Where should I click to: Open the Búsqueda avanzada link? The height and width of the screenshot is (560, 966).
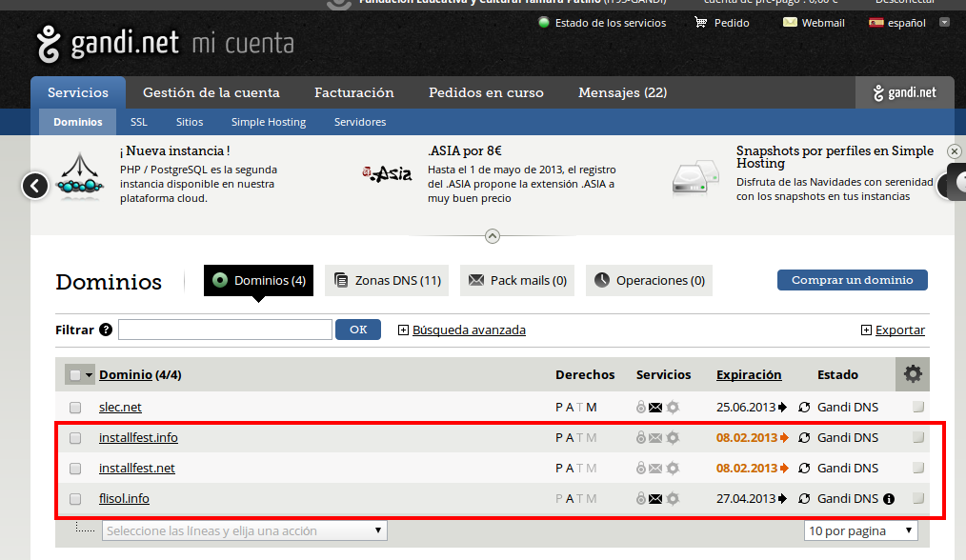[469, 330]
